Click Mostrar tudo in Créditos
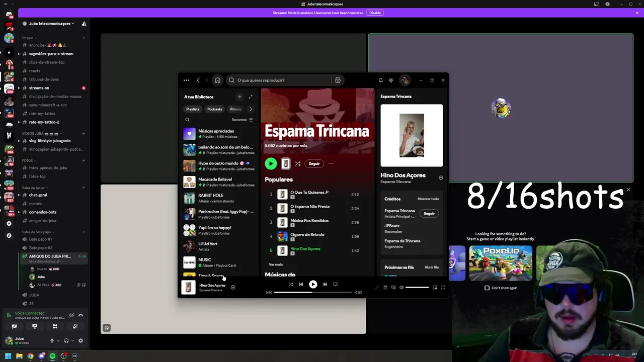 pos(428,199)
